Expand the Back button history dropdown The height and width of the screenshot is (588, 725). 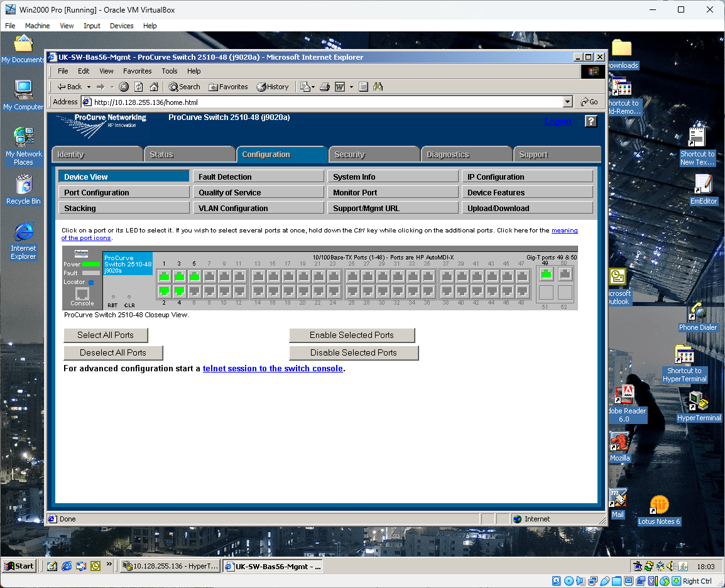(89, 87)
